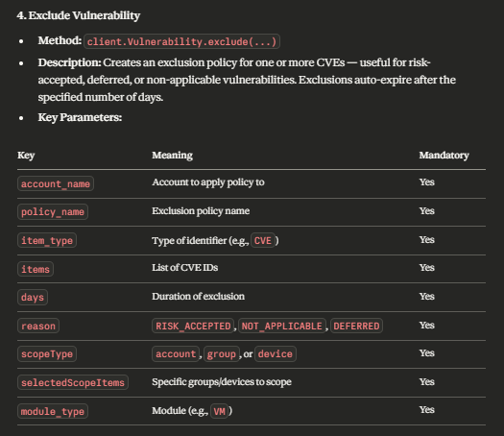Viewport: 504px width, 436px height.
Task: Click the VM module code tag
Action: click(x=219, y=411)
